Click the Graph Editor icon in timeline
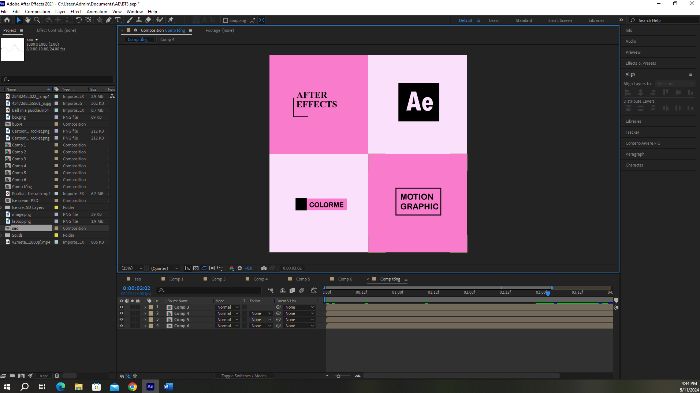This screenshot has height=393, width=700. click(314, 290)
